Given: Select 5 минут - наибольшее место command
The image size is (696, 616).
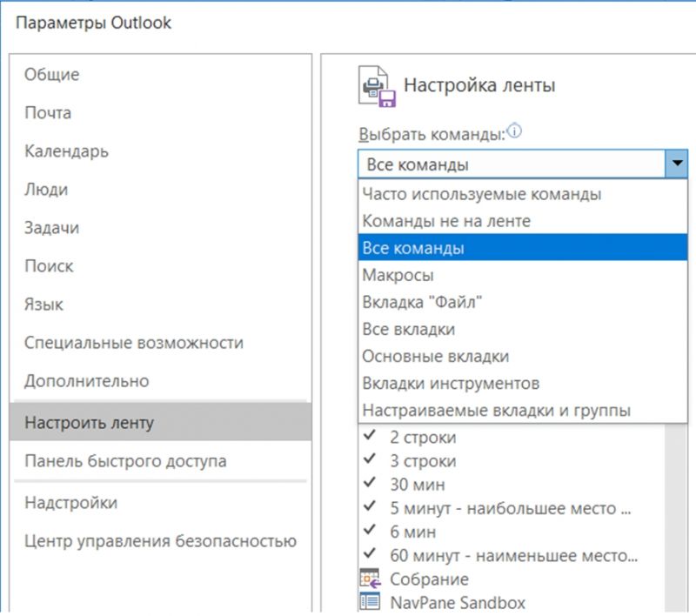Looking at the screenshot, I should click(x=512, y=508).
